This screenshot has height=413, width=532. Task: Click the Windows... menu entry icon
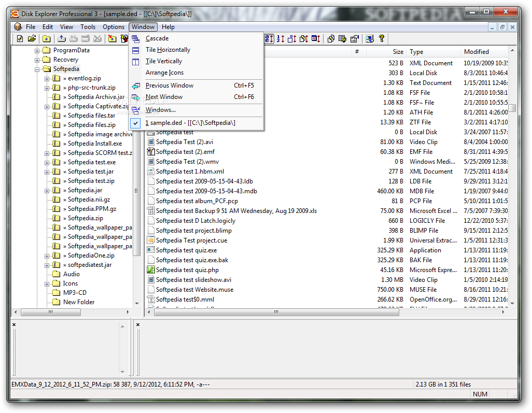pyautogui.click(x=136, y=110)
